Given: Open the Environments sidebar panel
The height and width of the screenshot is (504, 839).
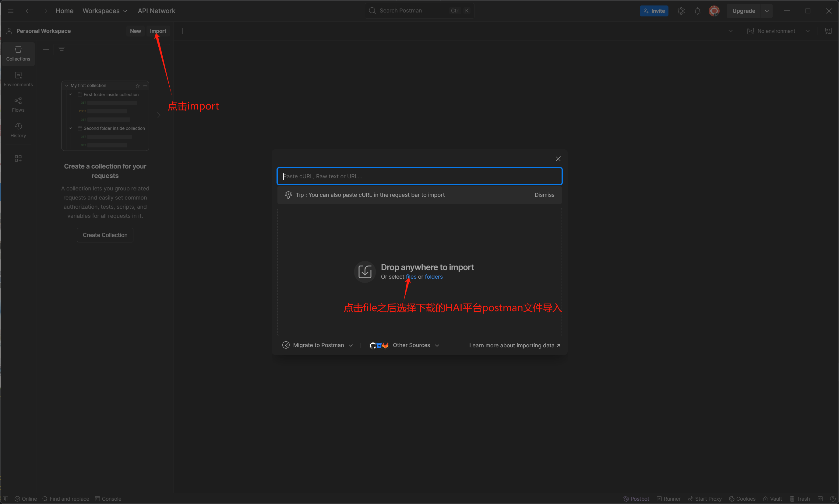Looking at the screenshot, I should [x=18, y=79].
